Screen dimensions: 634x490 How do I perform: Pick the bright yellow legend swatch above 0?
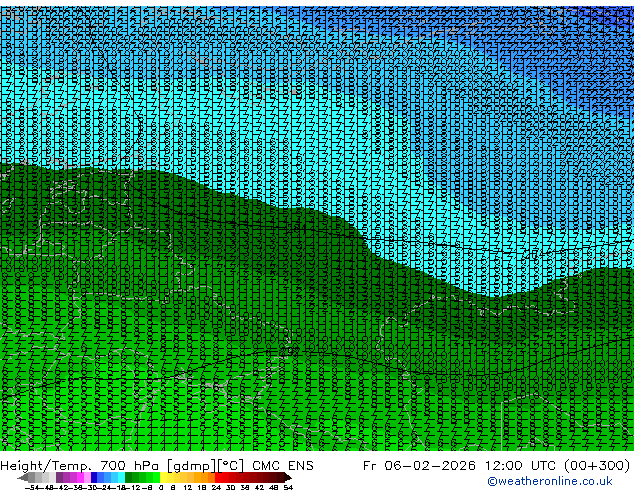coord(163,477)
